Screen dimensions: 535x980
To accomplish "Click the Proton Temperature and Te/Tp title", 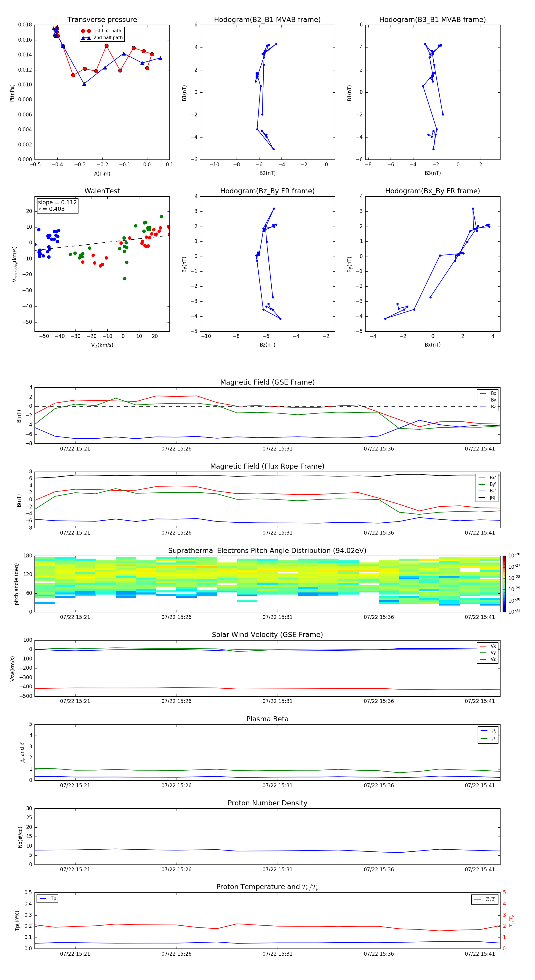I will [267, 887].
